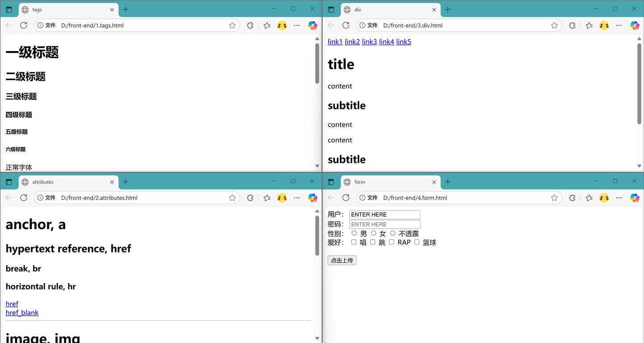This screenshot has width=644, height=343.
Task: Open settings ellipsis menu in attributes window
Action: click(297, 198)
